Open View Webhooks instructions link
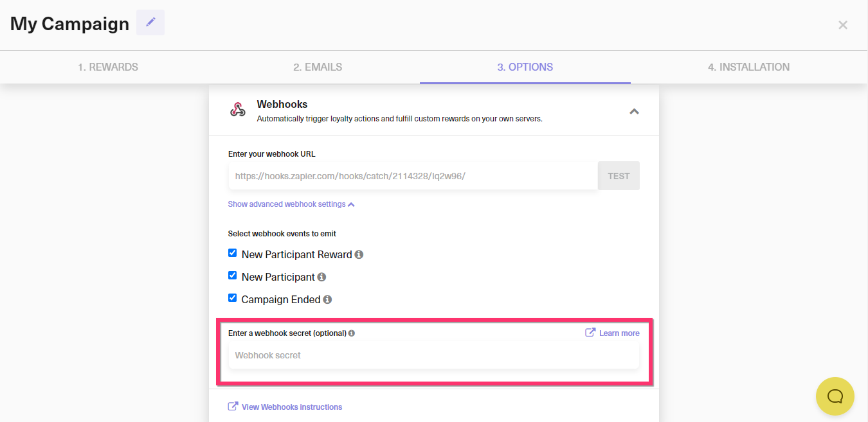Image resolution: width=868 pixels, height=422 pixels. click(291, 407)
